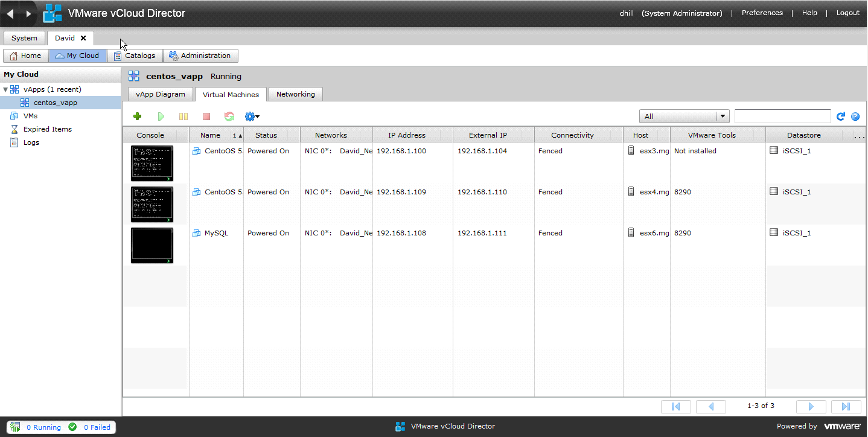The width and height of the screenshot is (868, 437).
Task: Open My Cloud section
Action: pos(78,56)
